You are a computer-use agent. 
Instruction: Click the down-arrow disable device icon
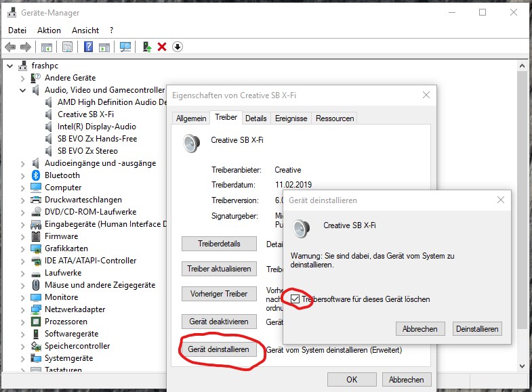tap(178, 47)
